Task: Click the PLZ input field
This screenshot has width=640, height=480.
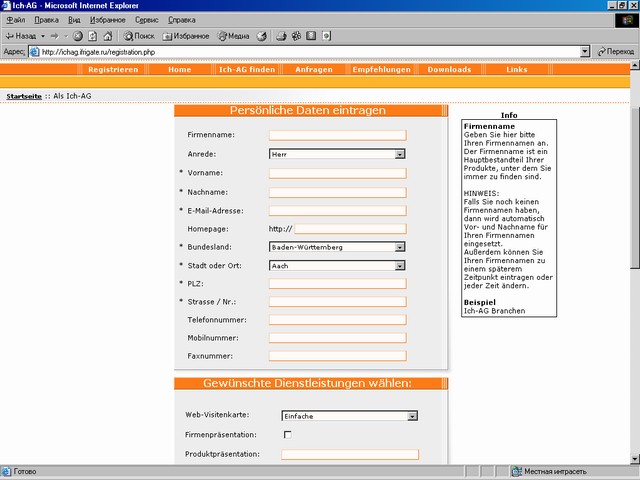Action: 338,284
